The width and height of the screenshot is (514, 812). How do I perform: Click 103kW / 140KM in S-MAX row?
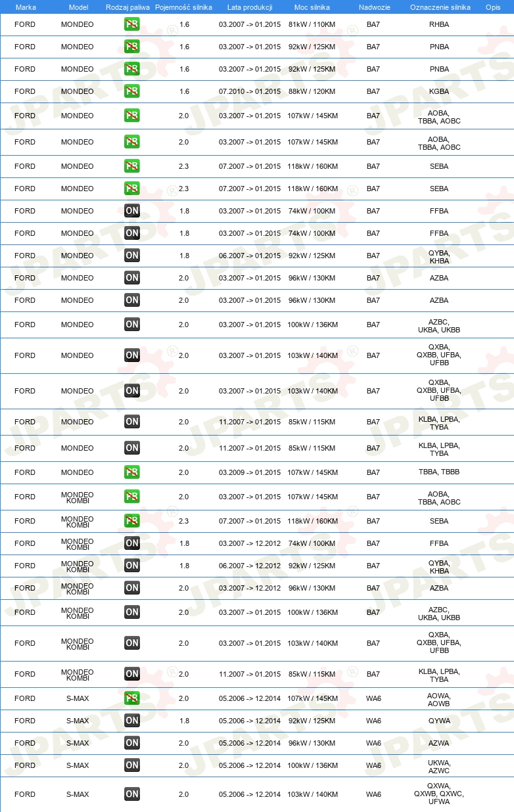coord(312,794)
